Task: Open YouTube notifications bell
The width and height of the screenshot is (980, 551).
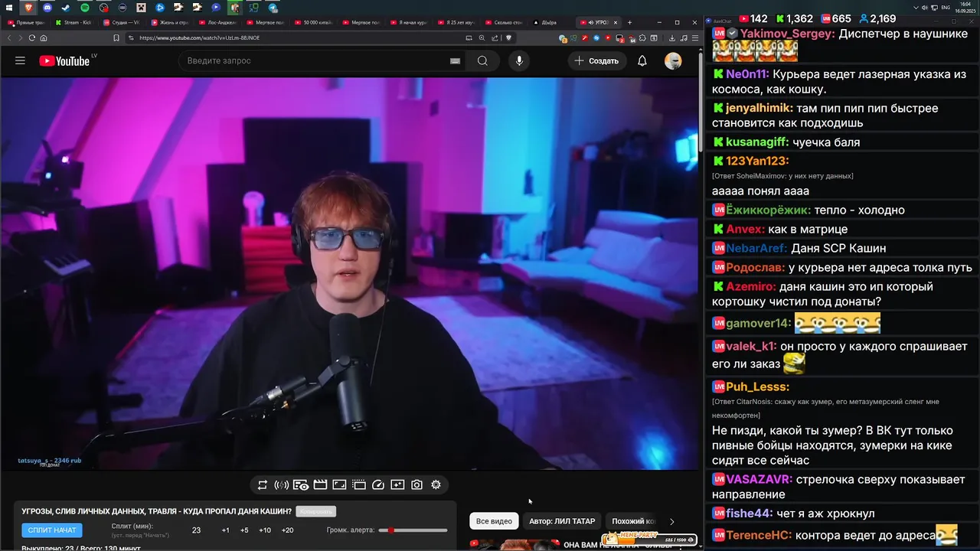Action: [x=642, y=60]
